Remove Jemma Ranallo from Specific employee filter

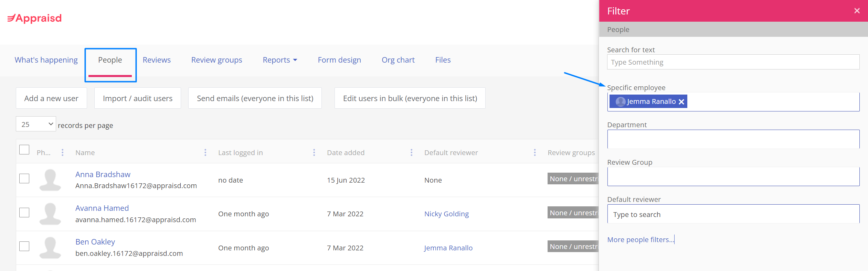pyautogui.click(x=681, y=102)
